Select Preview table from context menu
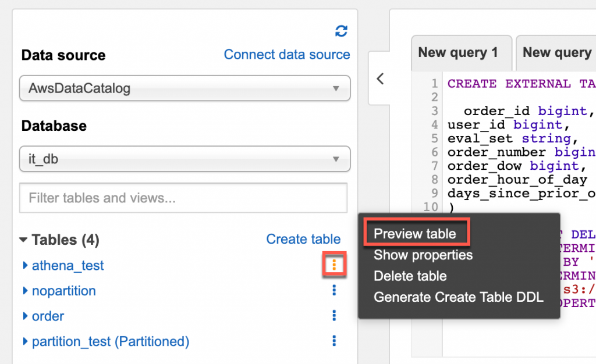The image size is (596, 364). pyautogui.click(x=415, y=234)
